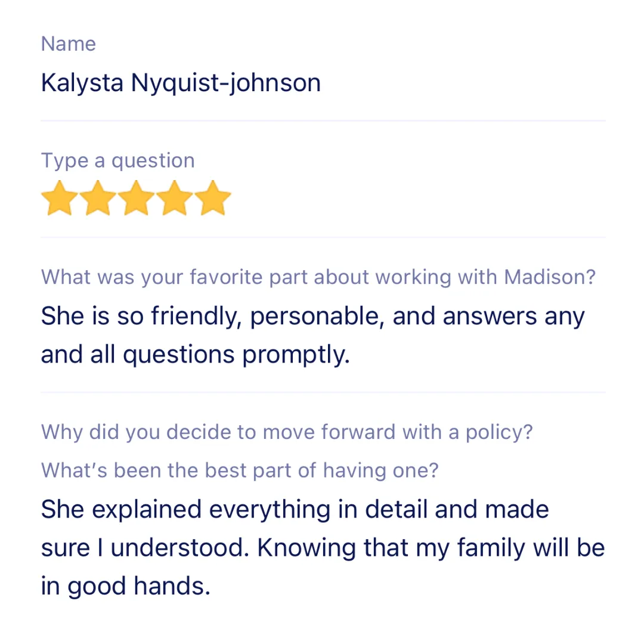The image size is (644, 644).
Task: Click the 'Why did you decide to move forward' question
Action: (x=287, y=432)
